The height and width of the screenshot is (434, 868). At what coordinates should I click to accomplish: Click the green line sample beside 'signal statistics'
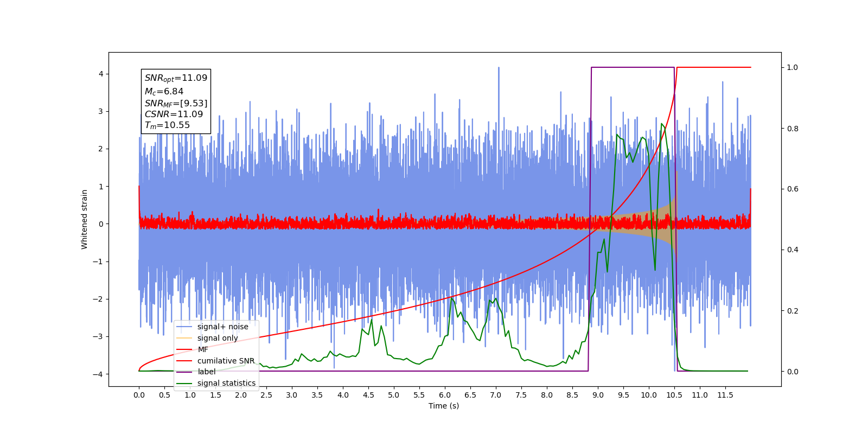pos(185,383)
